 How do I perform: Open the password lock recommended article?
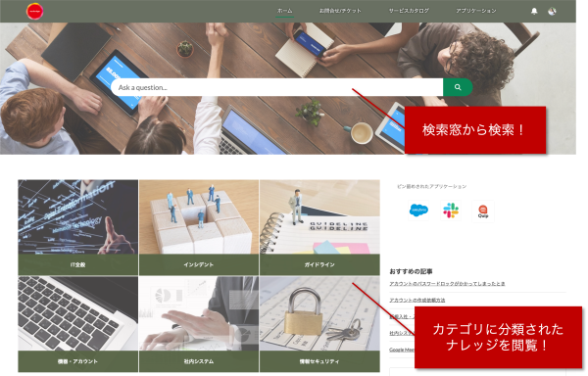(447, 284)
